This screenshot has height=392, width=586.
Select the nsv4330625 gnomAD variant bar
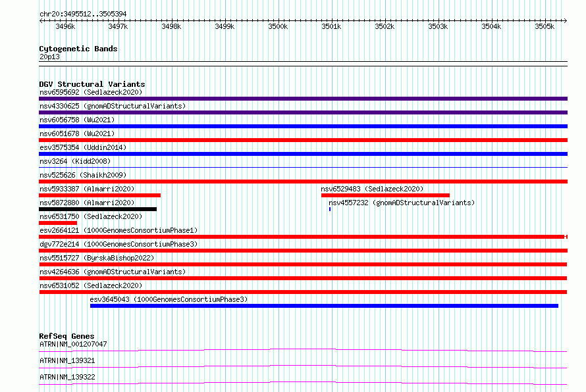click(303, 112)
